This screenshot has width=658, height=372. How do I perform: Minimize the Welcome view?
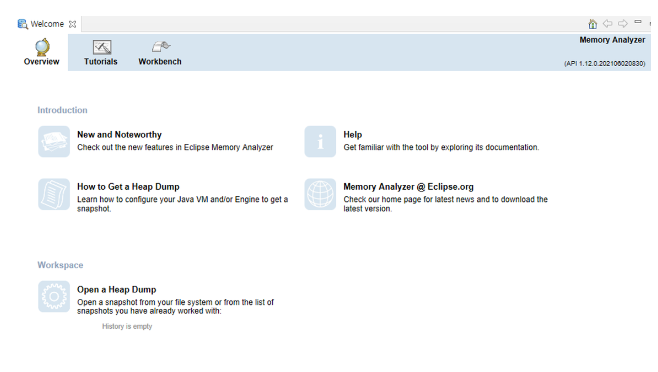(638, 22)
